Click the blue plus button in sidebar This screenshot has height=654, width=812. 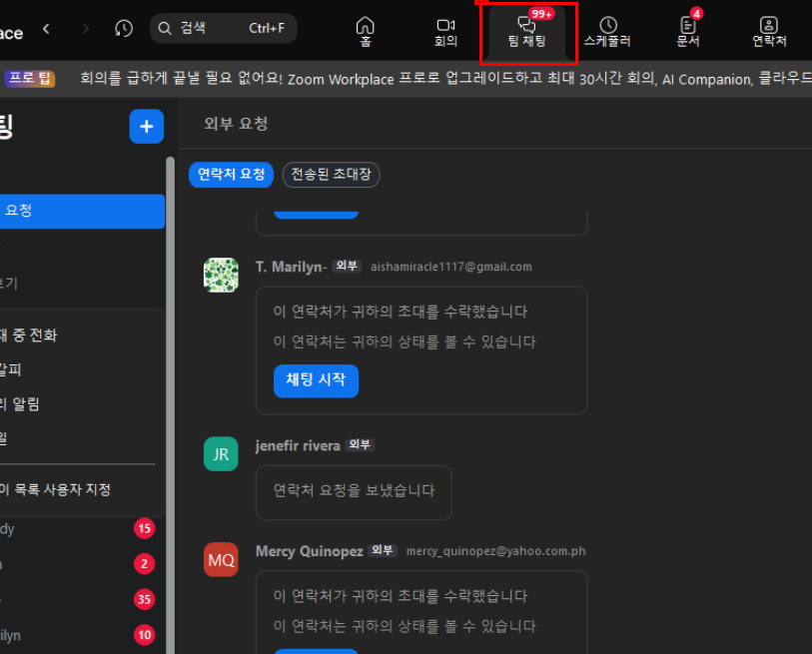tap(146, 126)
